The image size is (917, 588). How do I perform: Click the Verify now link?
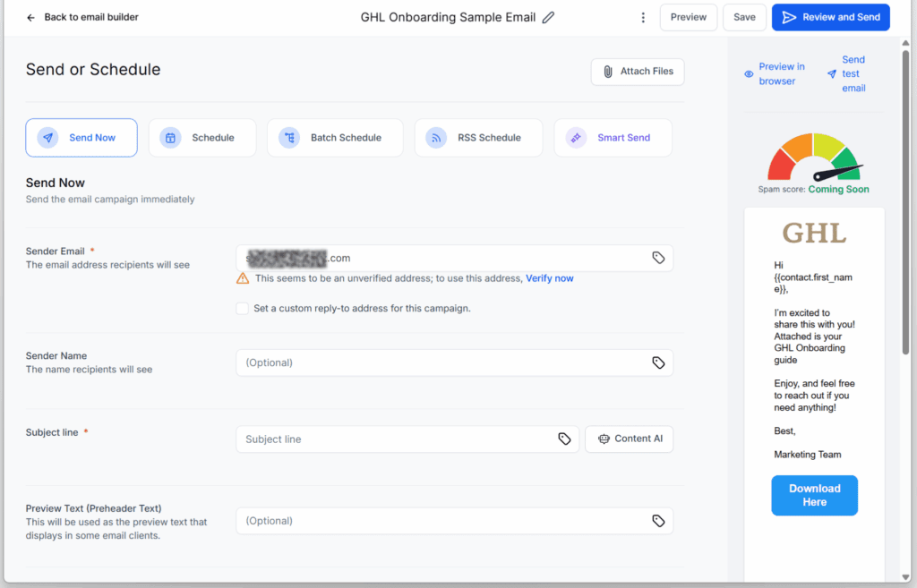click(549, 277)
